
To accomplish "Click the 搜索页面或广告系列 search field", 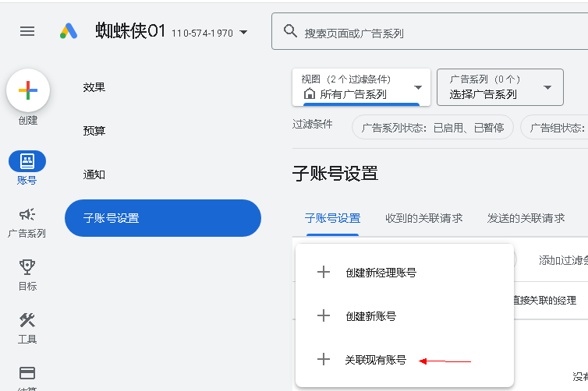I will pyautogui.click(x=437, y=33).
